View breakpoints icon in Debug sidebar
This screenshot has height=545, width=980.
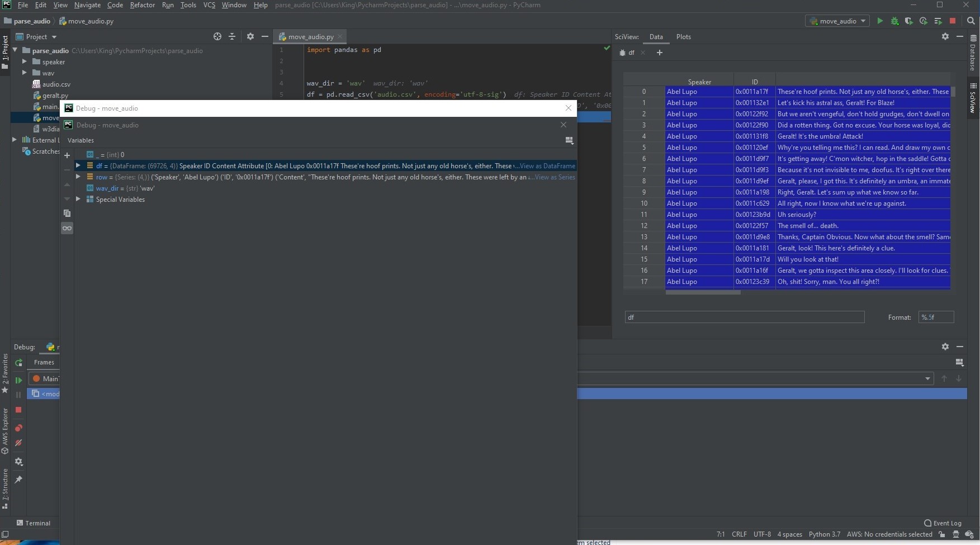pyautogui.click(x=18, y=428)
